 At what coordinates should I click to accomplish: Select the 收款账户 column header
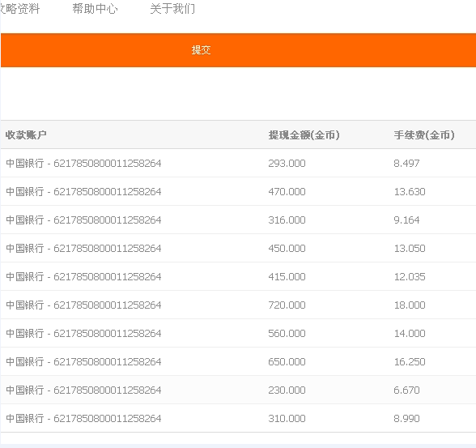coord(26,134)
